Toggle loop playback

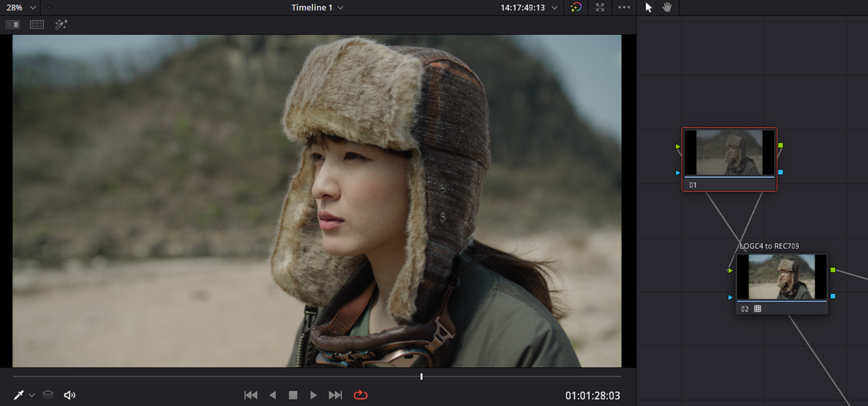[x=360, y=394]
